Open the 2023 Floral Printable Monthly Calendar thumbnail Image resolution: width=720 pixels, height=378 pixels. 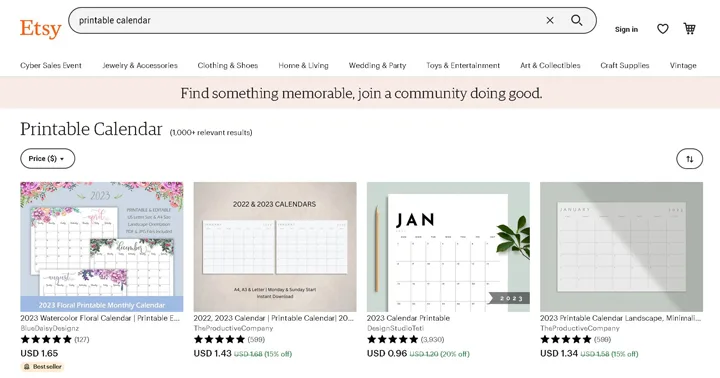[101, 247]
